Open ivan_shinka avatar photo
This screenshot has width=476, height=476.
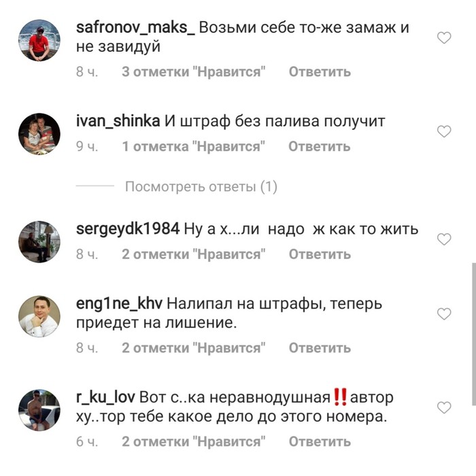pyautogui.click(x=39, y=134)
